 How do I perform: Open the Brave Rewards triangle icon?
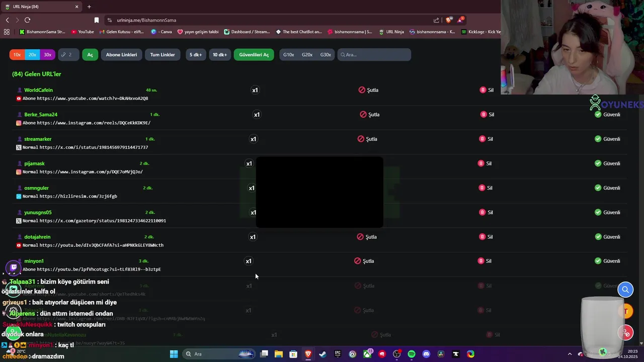[x=460, y=20]
